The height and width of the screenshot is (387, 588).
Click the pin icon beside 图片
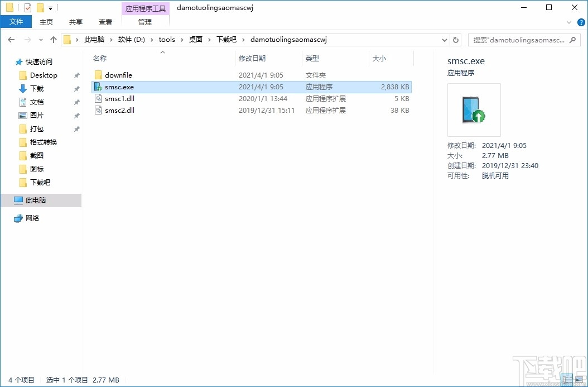point(76,115)
